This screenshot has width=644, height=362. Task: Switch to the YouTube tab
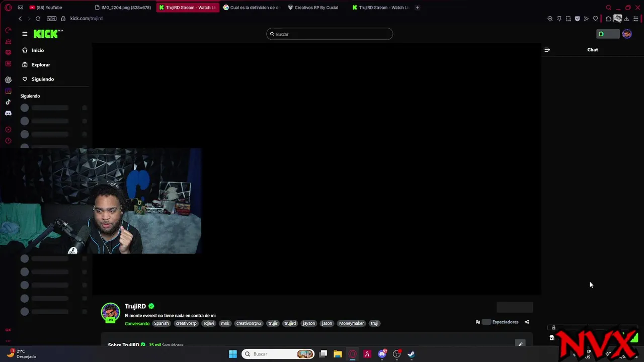pos(46,8)
